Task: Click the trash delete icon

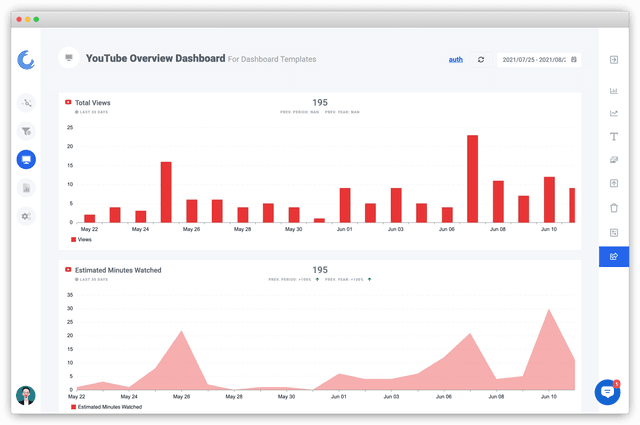Action: click(614, 208)
